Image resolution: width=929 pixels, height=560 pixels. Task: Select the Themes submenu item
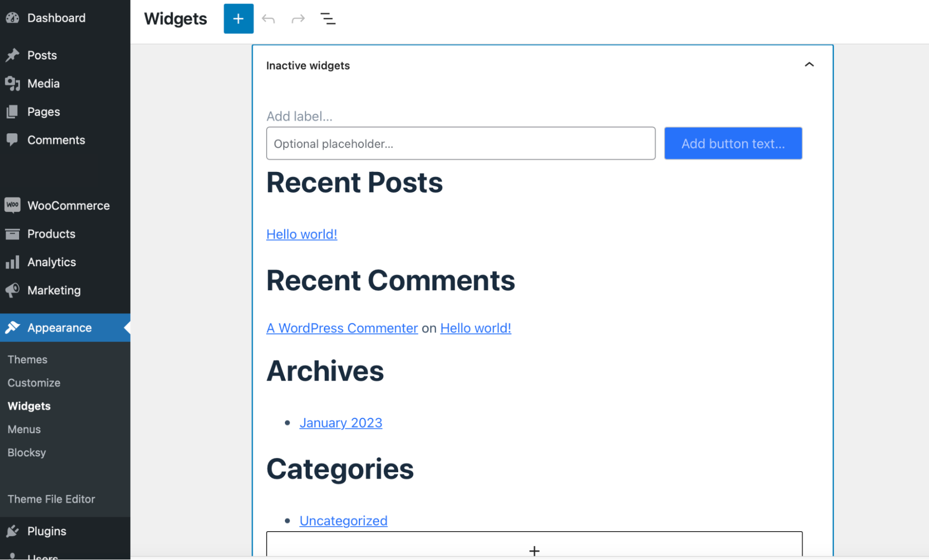click(27, 359)
